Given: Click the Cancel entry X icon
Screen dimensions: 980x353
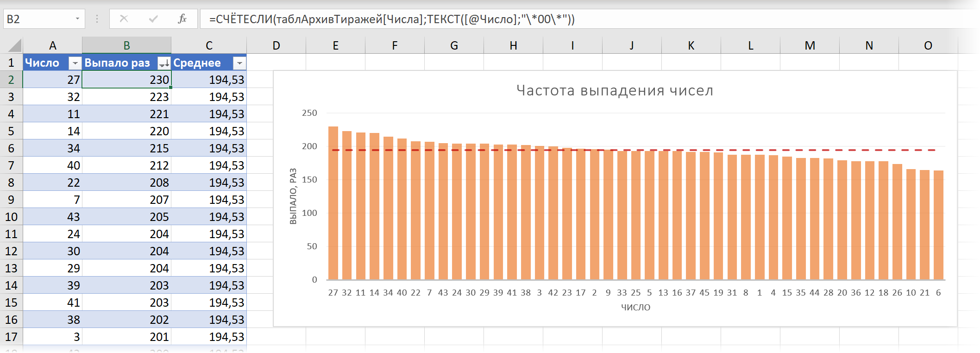Looking at the screenshot, I should (124, 19).
